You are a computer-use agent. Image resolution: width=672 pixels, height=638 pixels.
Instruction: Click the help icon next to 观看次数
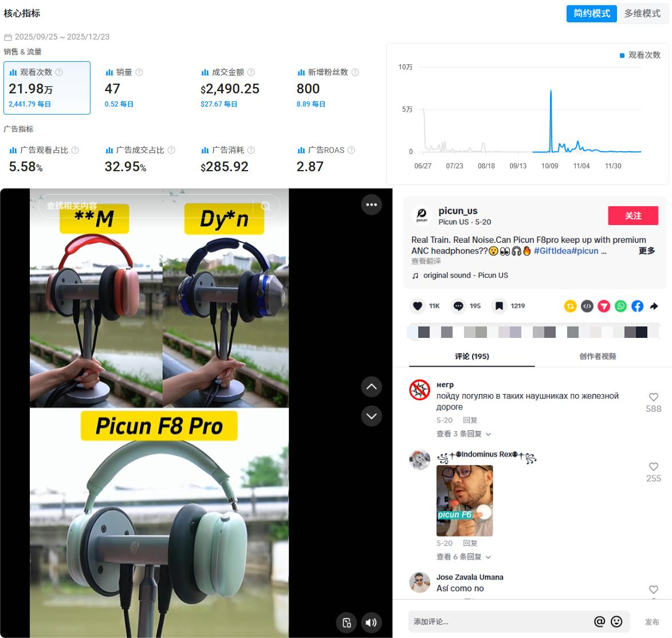59,72
